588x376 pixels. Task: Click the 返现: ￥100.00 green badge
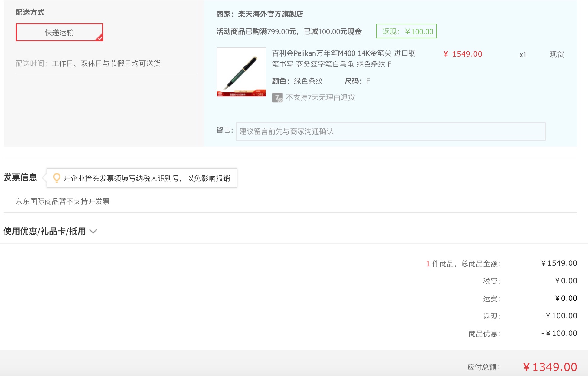(407, 31)
